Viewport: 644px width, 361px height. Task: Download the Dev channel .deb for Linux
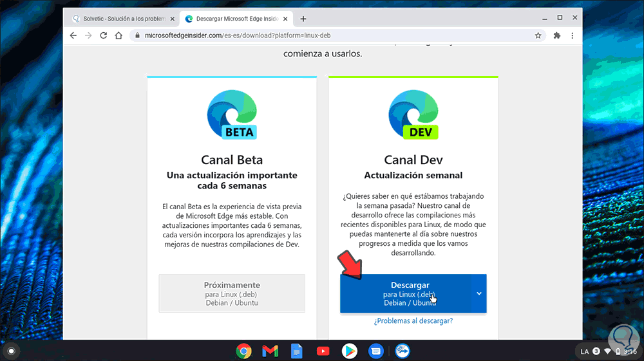tap(406, 293)
